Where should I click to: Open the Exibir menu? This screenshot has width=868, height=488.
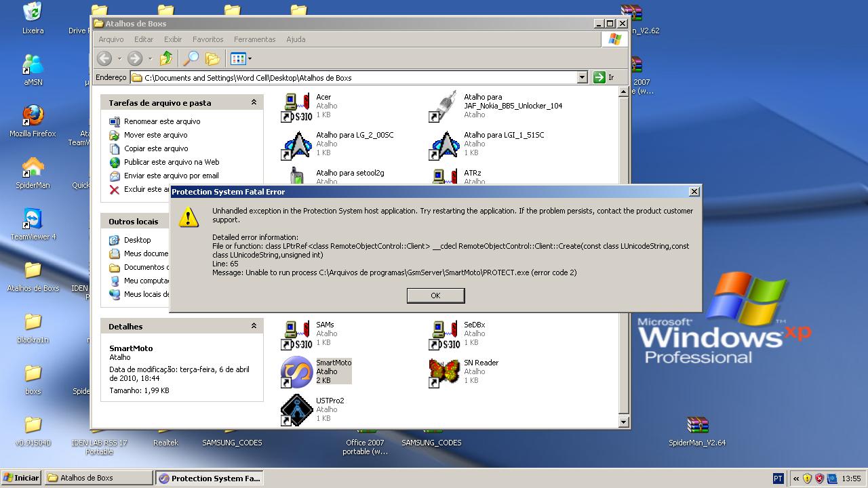click(x=173, y=39)
